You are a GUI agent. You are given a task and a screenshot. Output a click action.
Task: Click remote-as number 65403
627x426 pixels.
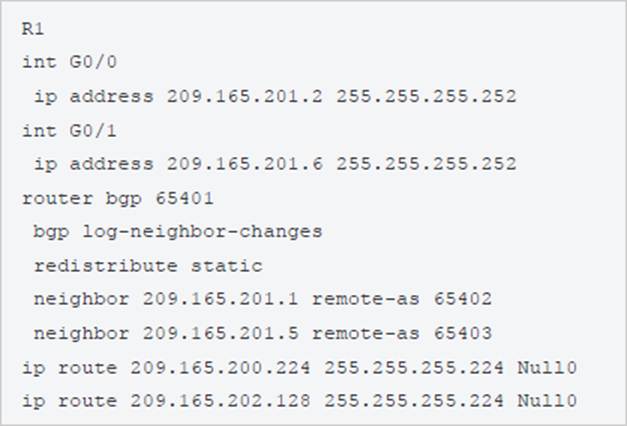pyautogui.click(x=463, y=334)
